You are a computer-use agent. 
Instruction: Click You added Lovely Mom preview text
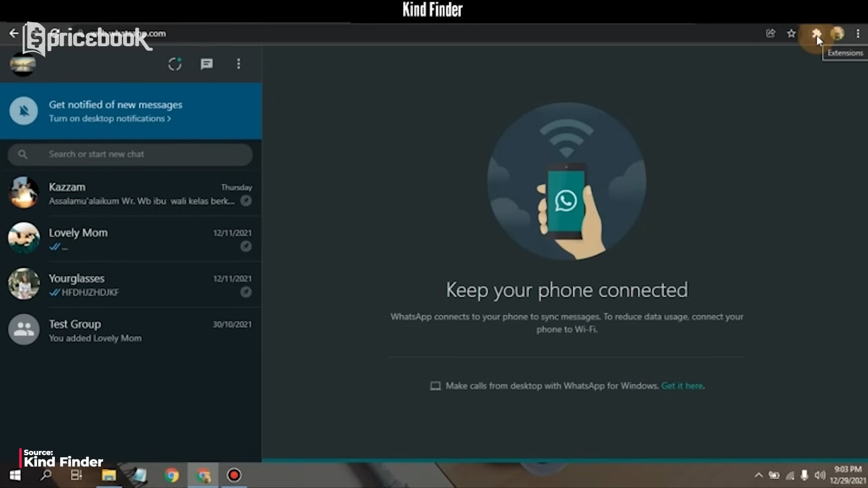95,338
